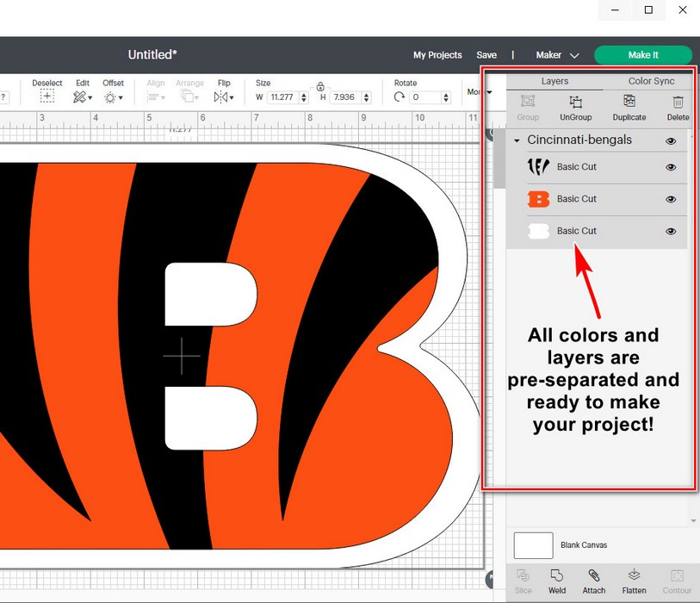Click the green Make It button
700x603 pixels.
click(x=642, y=55)
